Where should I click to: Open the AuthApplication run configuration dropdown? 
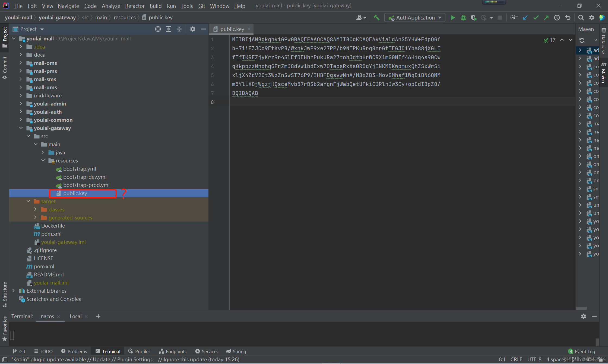coord(415,18)
